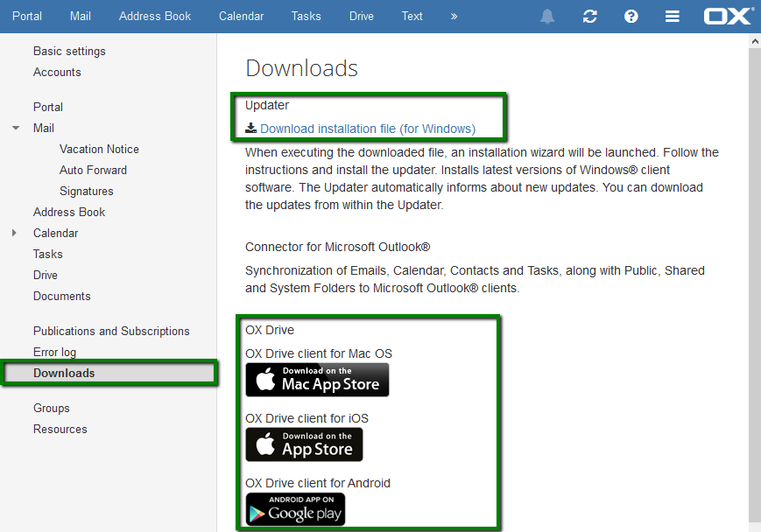
Task: Collapse the Mail settings tree node
Action: click(16, 128)
